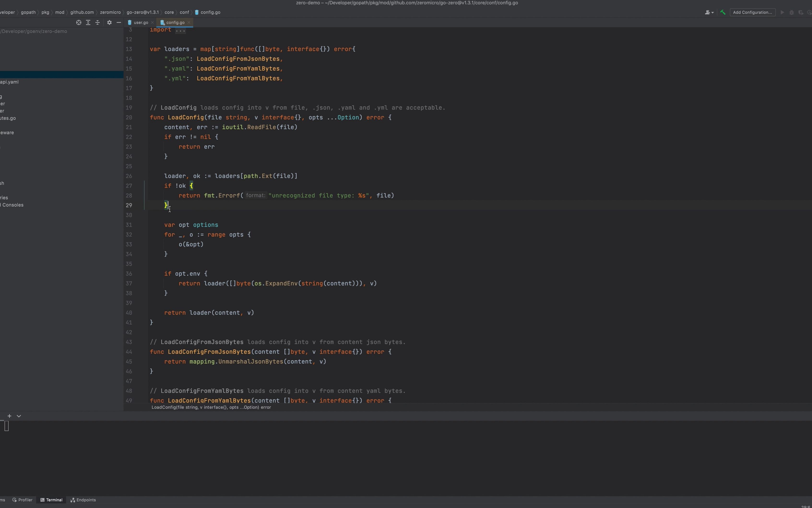Image resolution: width=812 pixels, height=508 pixels.
Task: Open the Code With Me dropdown
Action: pyautogui.click(x=709, y=12)
